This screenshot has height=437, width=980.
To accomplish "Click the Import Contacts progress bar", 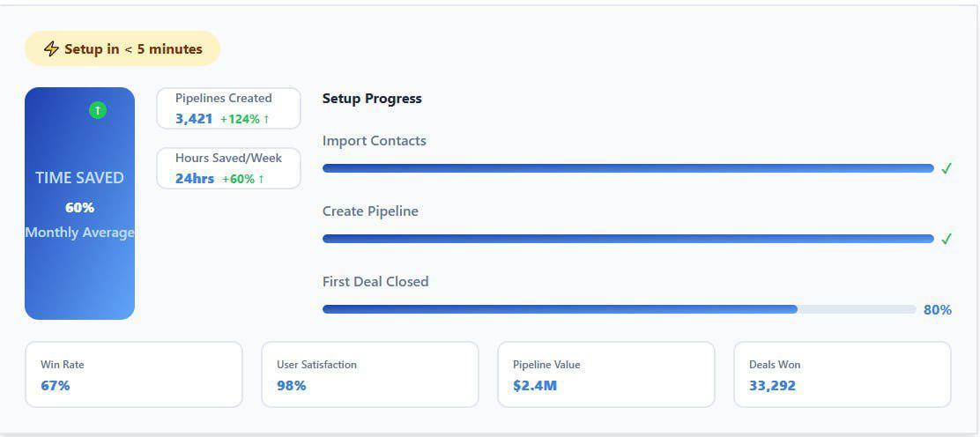I will [x=627, y=168].
